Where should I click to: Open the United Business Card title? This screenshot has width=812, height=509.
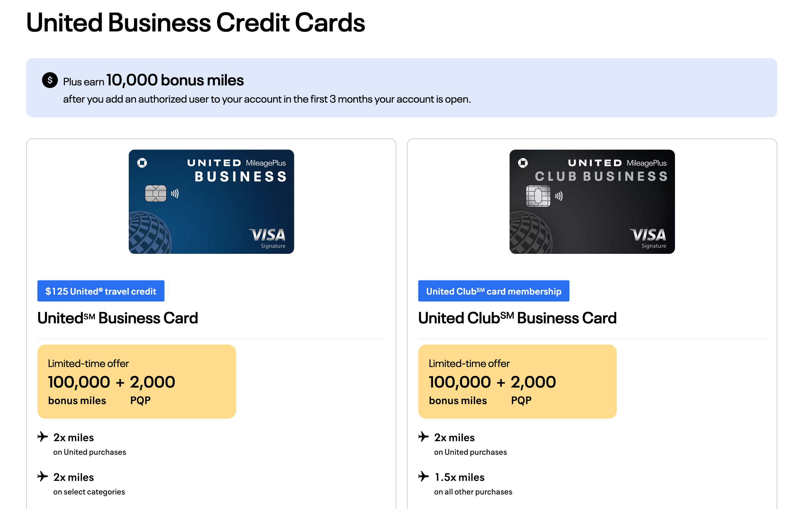118,318
